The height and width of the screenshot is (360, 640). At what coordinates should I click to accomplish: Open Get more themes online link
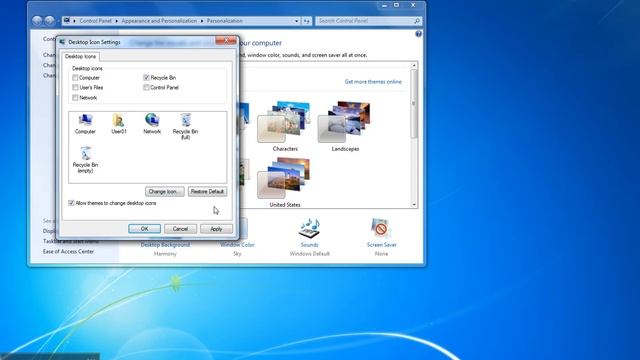(x=373, y=82)
